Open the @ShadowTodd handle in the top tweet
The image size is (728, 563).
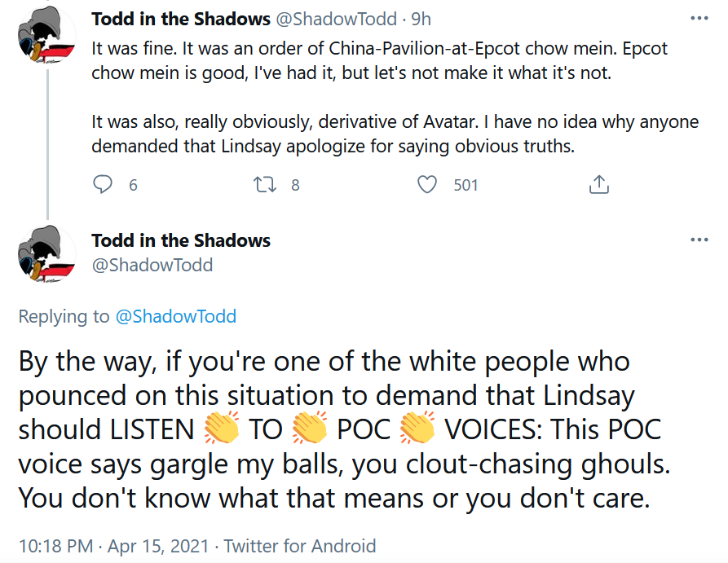[x=337, y=19]
